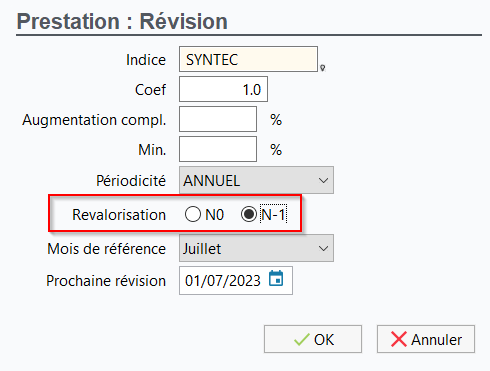Select the N-1 revalorisation radio button
Screen dimensions: 490x371
[249, 214]
